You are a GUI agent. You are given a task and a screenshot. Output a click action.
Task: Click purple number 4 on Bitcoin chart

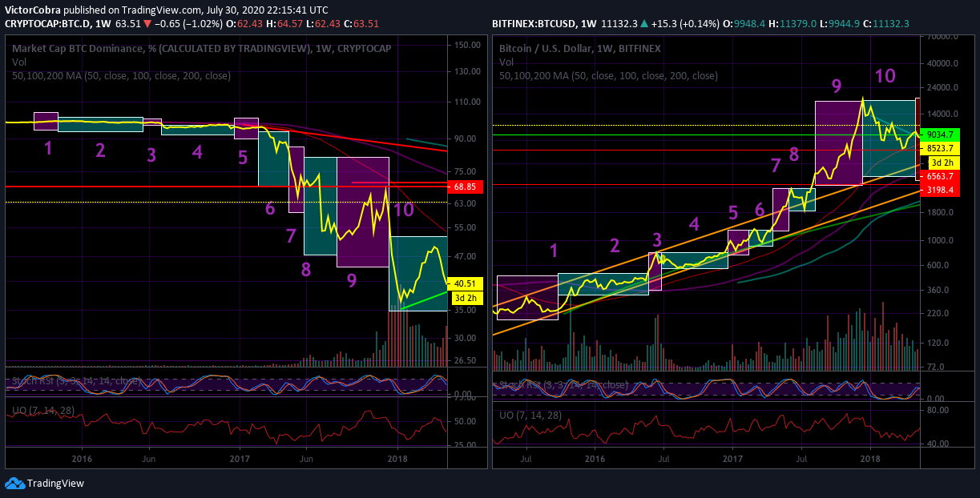pos(694,223)
